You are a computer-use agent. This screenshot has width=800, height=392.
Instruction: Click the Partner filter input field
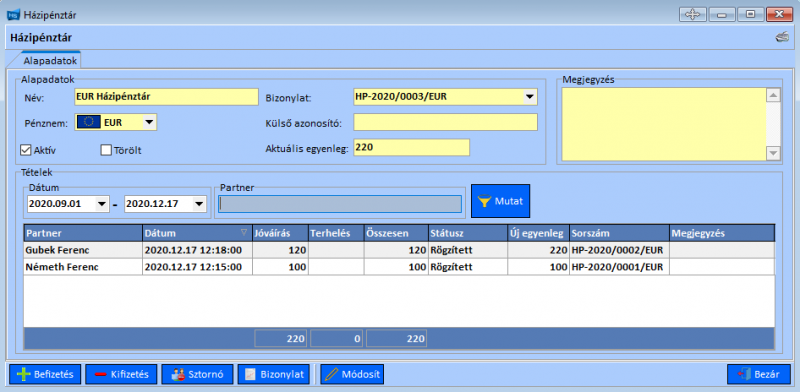point(340,204)
